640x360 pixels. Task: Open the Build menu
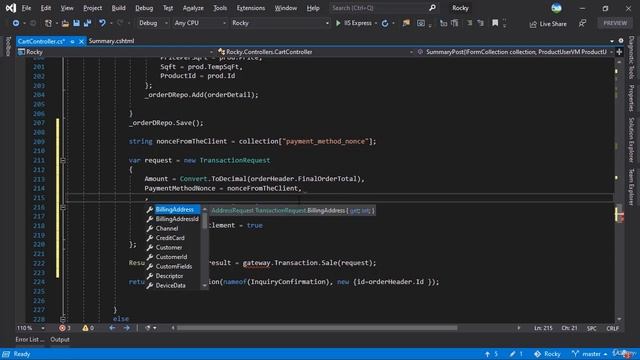pyautogui.click(x=118, y=8)
